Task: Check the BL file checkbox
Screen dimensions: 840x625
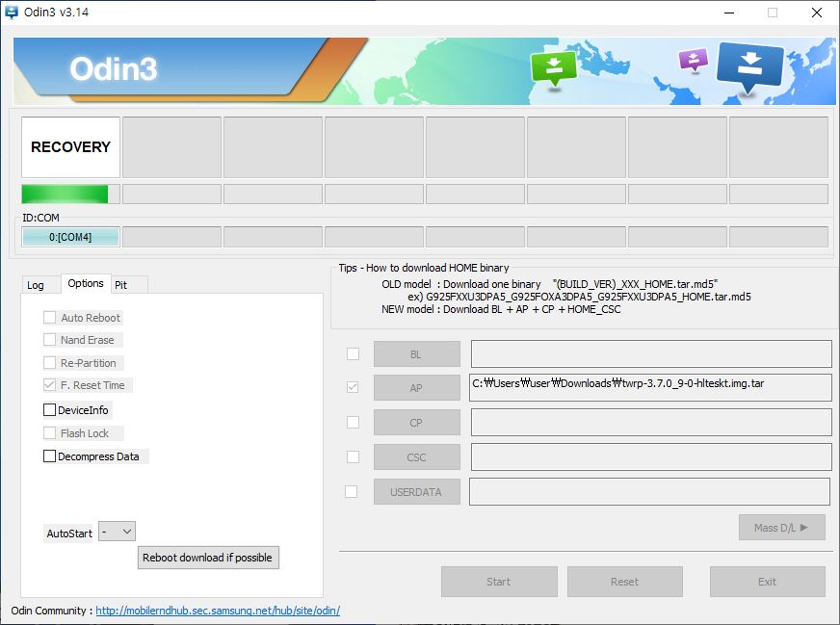Action: 353,354
